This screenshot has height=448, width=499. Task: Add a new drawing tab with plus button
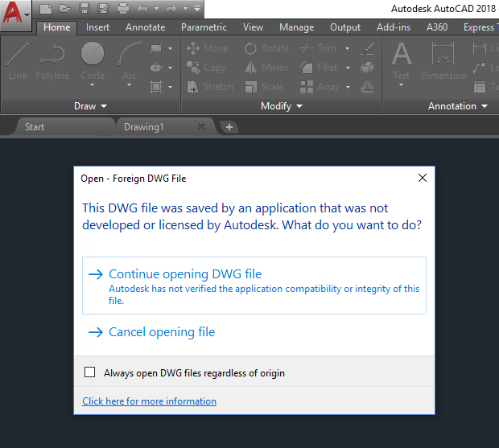(229, 127)
